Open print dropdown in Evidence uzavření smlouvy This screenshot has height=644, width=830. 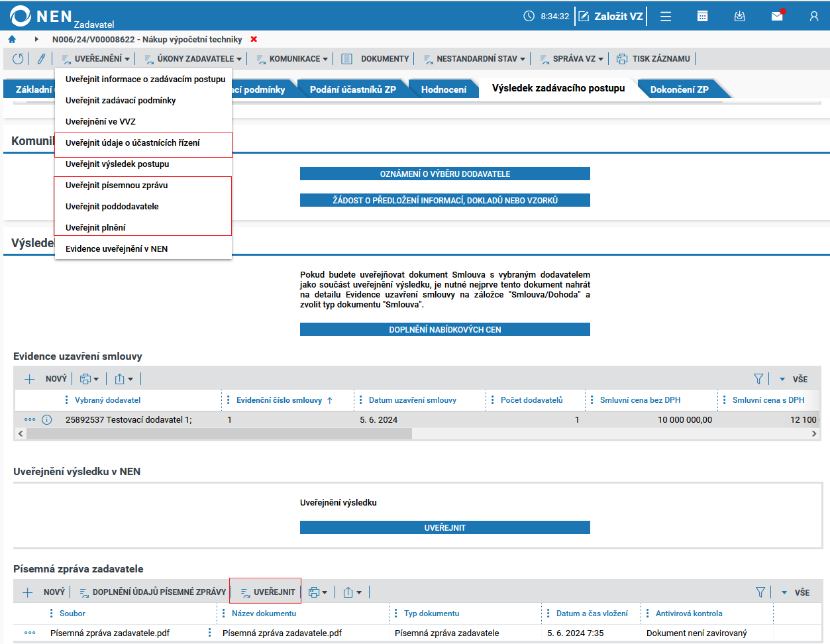coord(89,379)
